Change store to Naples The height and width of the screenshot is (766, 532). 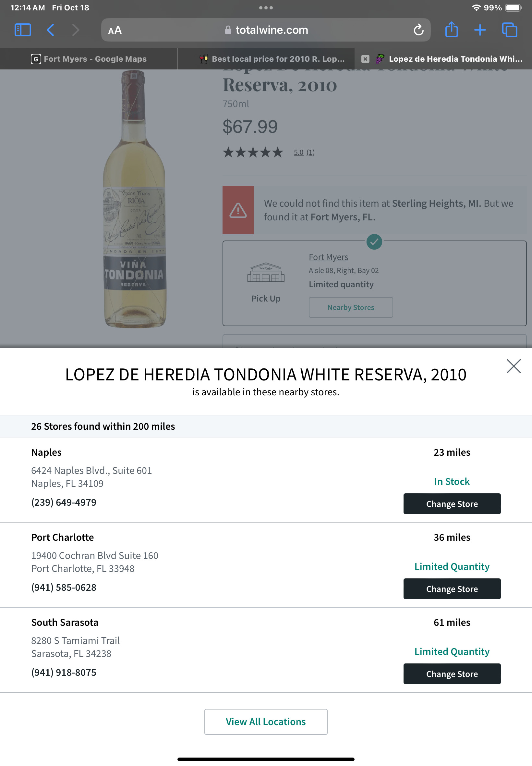(452, 503)
